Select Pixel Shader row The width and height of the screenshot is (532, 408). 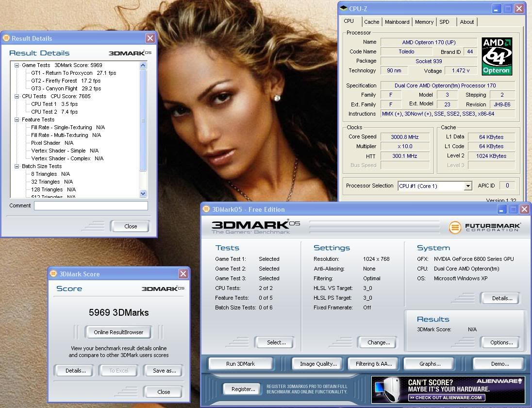coord(52,143)
